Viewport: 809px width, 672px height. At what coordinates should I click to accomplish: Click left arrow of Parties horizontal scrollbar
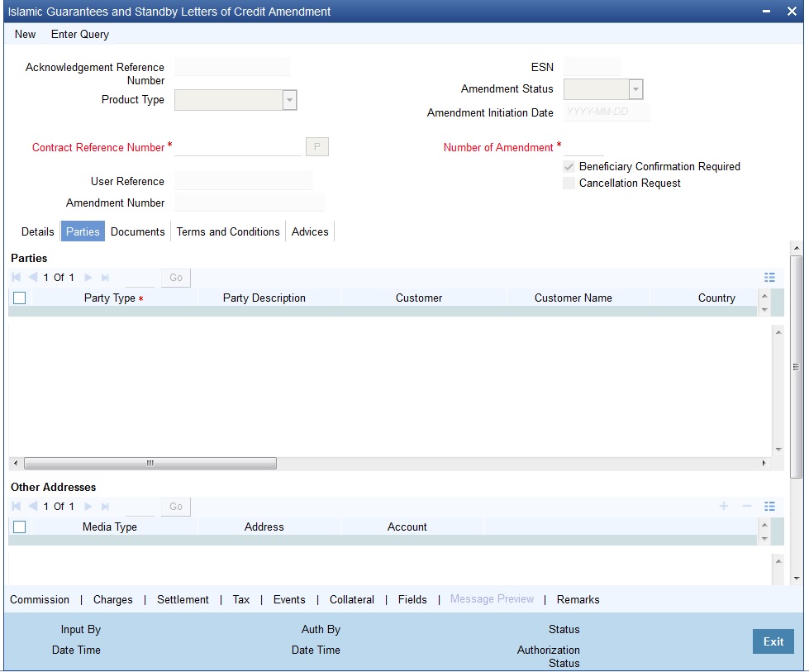point(16,463)
